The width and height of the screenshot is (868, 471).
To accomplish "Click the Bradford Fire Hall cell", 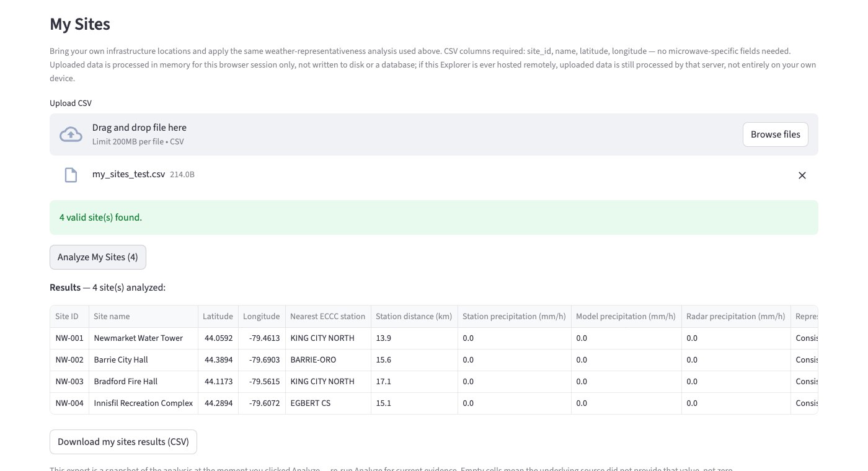I will coord(143,382).
